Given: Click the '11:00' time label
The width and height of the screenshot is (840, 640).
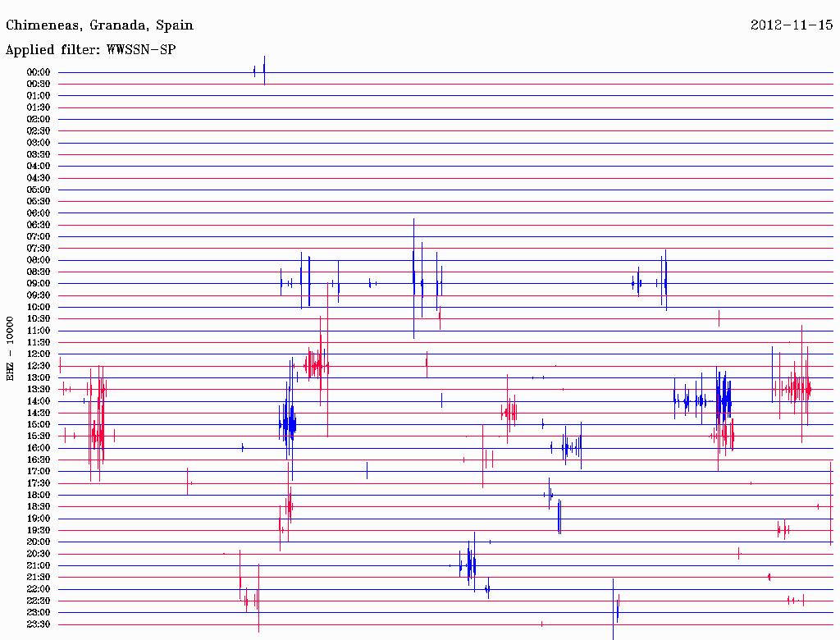Looking at the screenshot, I should [39, 331].
